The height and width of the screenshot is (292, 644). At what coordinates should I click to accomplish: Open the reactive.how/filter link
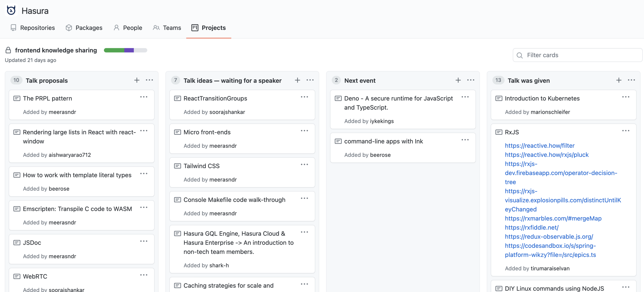(x=540, y=145)
